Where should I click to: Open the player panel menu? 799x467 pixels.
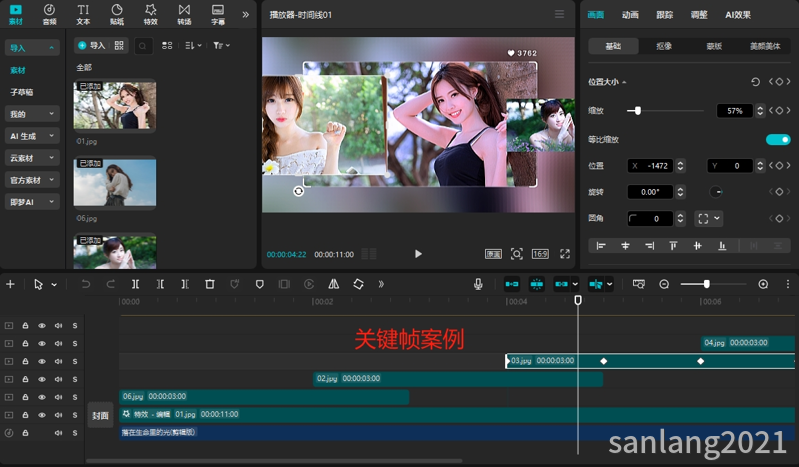(560, 14)
